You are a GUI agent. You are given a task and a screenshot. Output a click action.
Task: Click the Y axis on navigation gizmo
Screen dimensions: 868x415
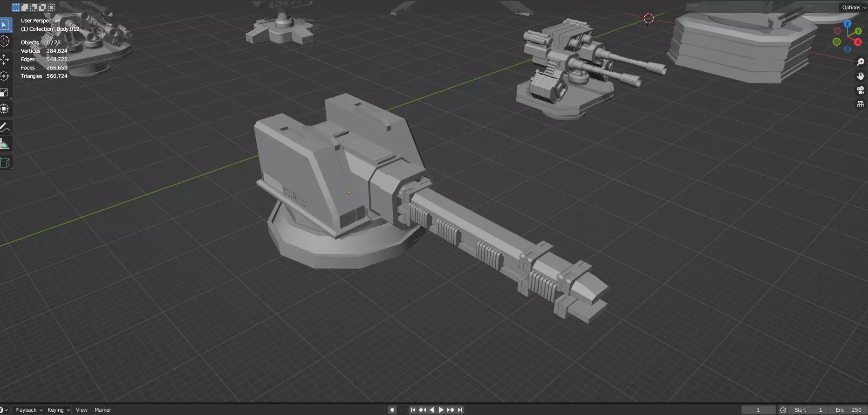[x=858, y=31]
